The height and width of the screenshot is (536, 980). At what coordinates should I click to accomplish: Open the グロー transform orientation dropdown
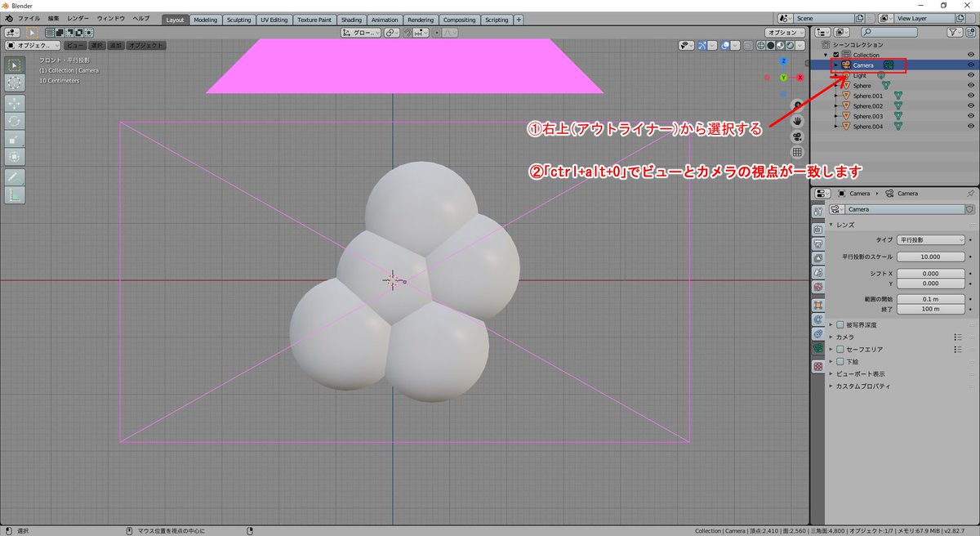(x=361, y=33)
